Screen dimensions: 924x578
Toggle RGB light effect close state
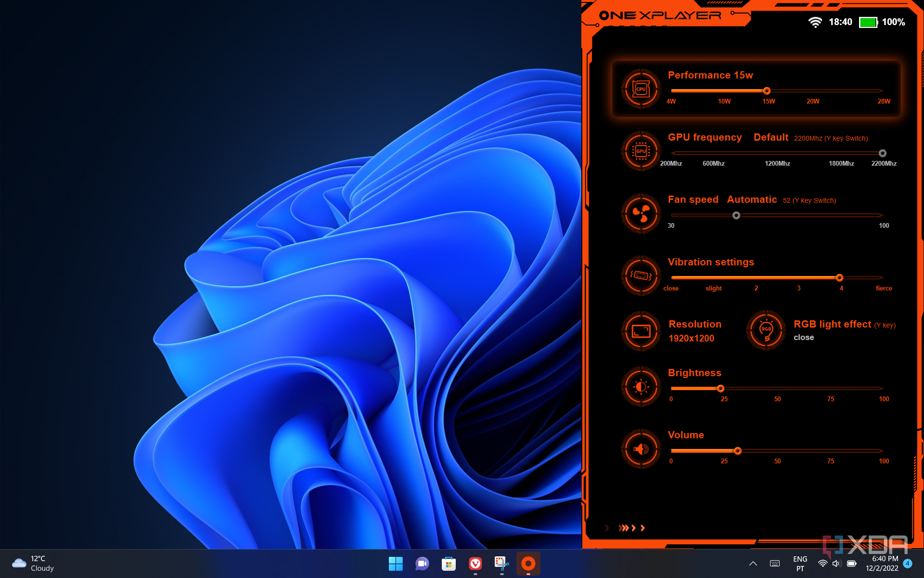point(803,338)
